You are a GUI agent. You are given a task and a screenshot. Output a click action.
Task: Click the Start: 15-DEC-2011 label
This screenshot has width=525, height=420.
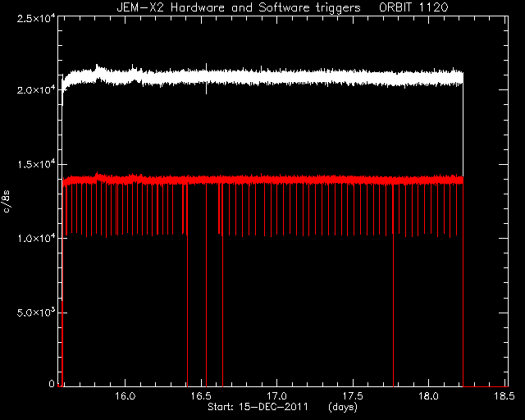point(258,407)
